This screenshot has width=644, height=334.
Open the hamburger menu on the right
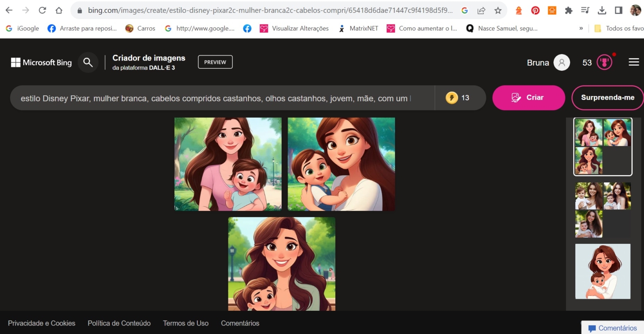point(634,62)
